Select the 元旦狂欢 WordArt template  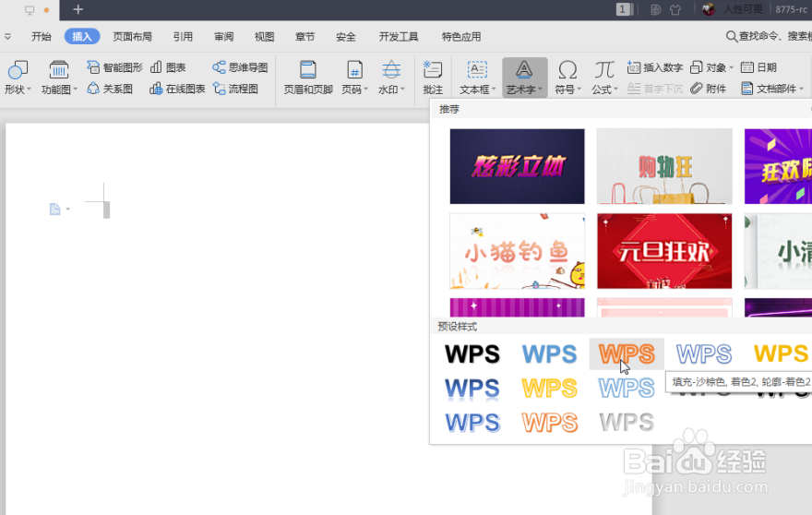(664, 251)
